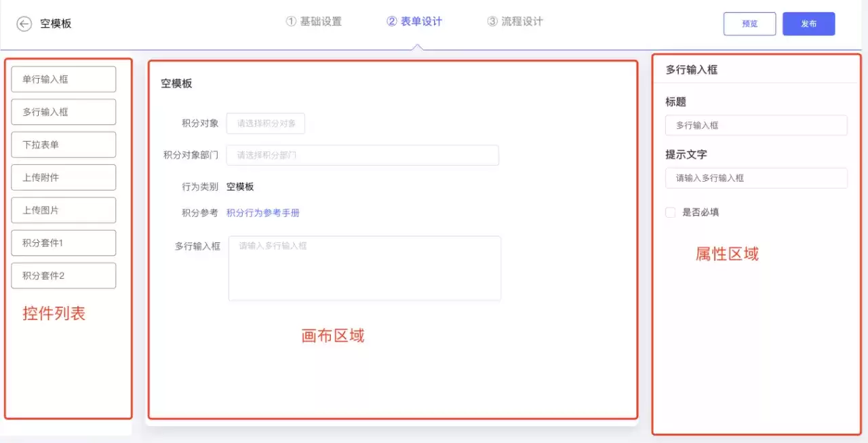Click the 行为类别 value 空模板
Screen dimensions: 868x443
[240, 187]
